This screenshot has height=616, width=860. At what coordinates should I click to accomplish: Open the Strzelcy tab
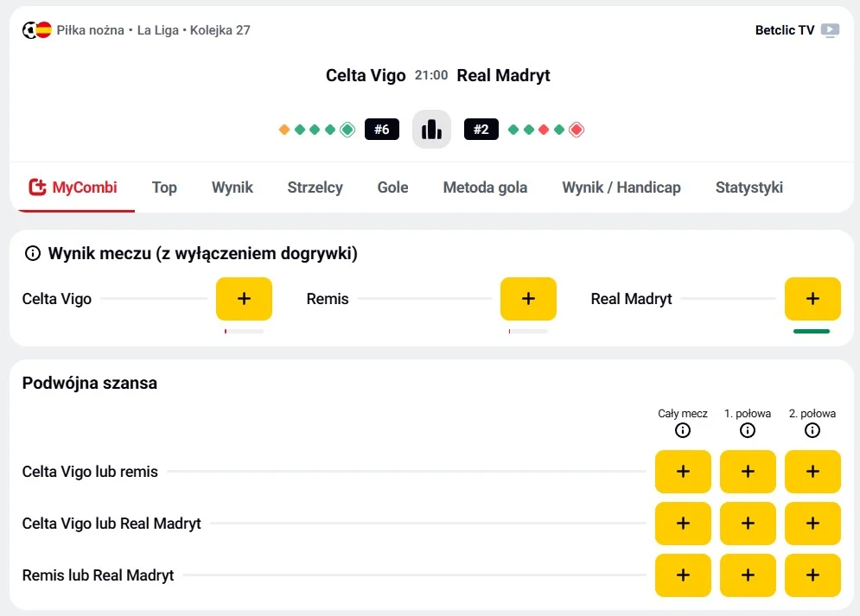(315, 187)
